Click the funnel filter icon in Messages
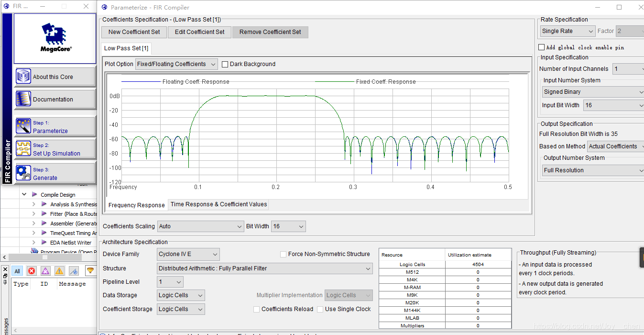This screenshot has width=644, height=335. coord(90,271)
